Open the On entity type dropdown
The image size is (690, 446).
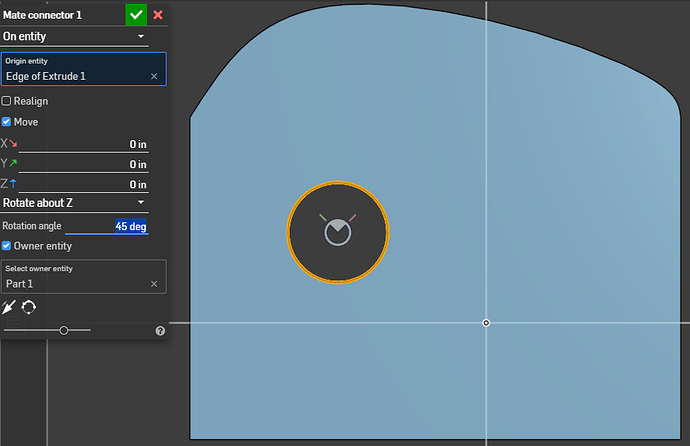74,37
